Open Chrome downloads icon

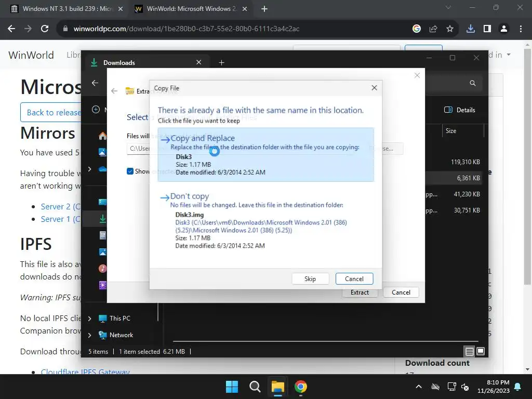[471, 29]
